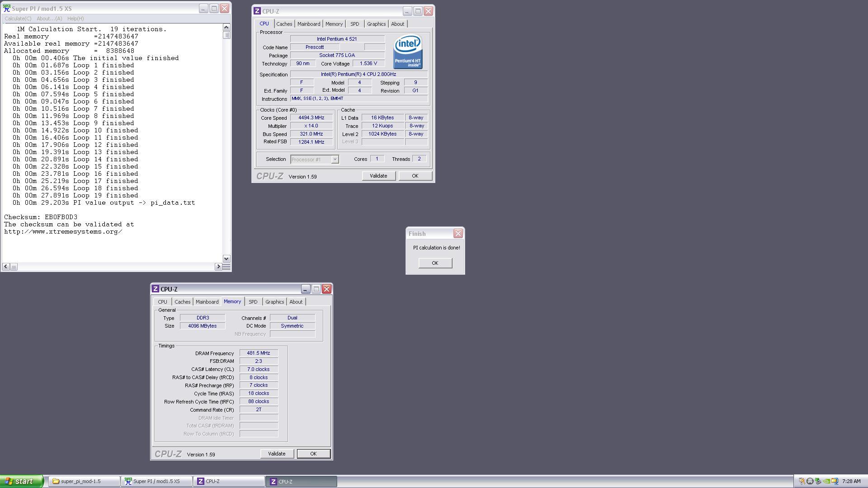
Task: Click the Memory Size 4096 MBytes field
Action: click(x=203, y=326)
